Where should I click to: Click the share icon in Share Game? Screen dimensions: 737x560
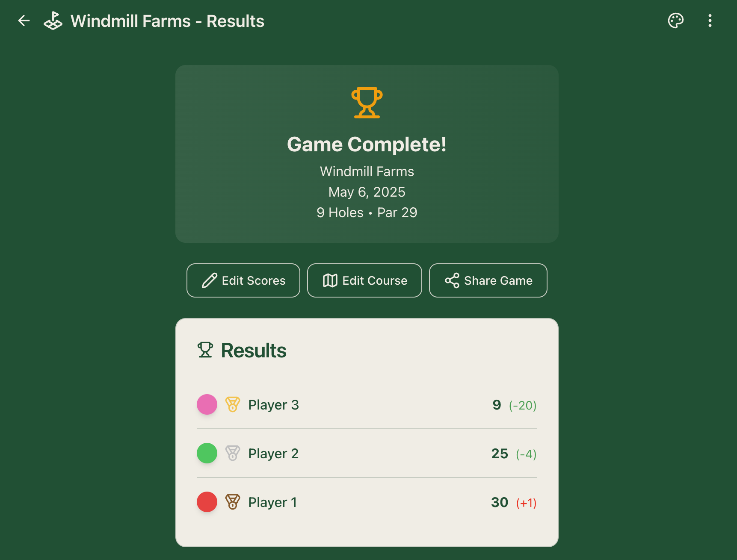tap(452, 280)
